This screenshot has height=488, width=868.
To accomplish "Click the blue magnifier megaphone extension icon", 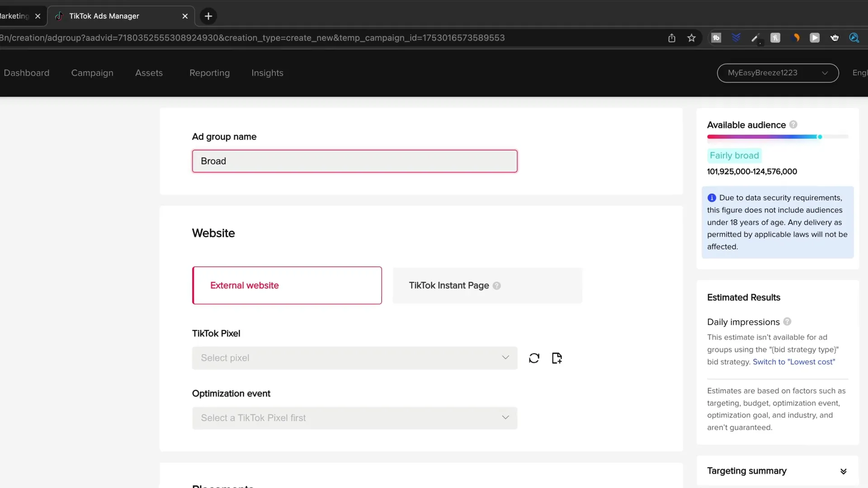I will pyautogui.click(x=854, y=38).
